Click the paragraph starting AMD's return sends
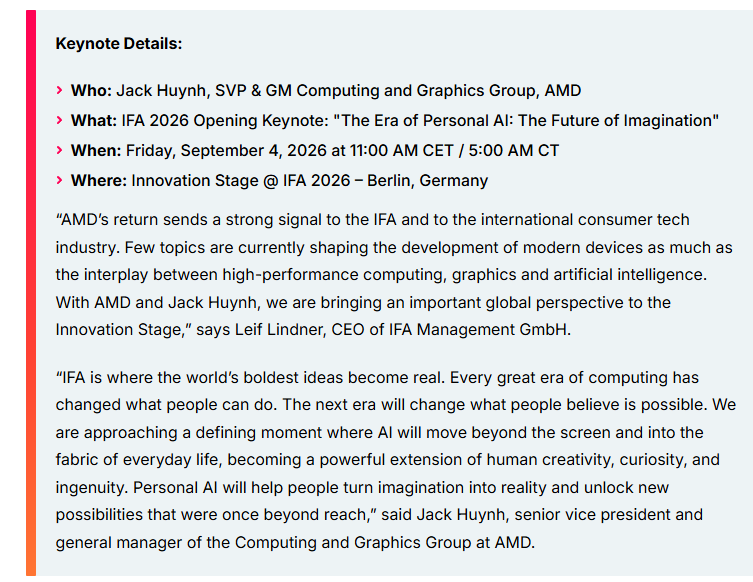Image resolution: width=753 pixels, height=582 pixels. [394, 275]
